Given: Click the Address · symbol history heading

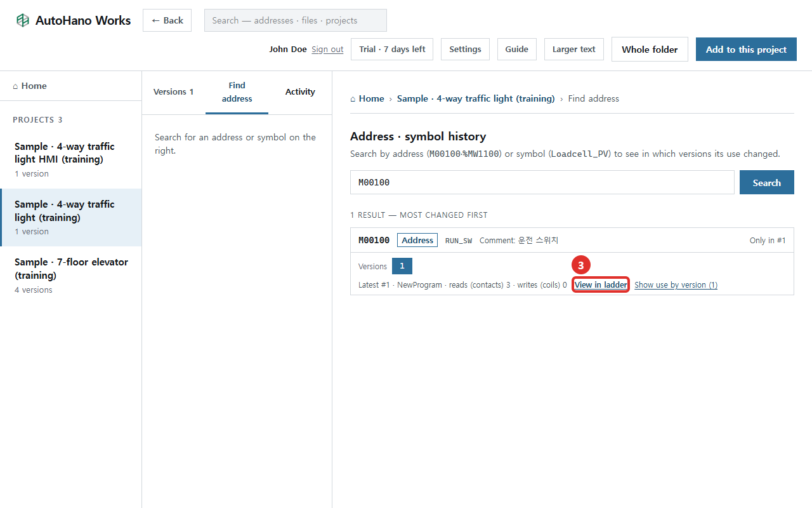Looking at the screenshot, I should (x=418, y=136).
